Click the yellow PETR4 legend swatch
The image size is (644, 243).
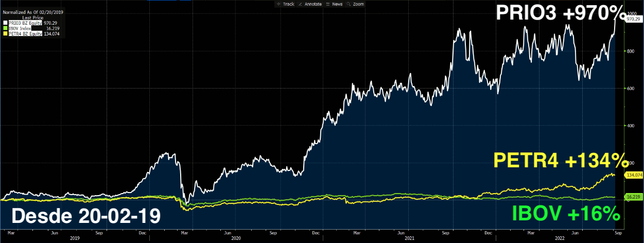pos(5,33)
